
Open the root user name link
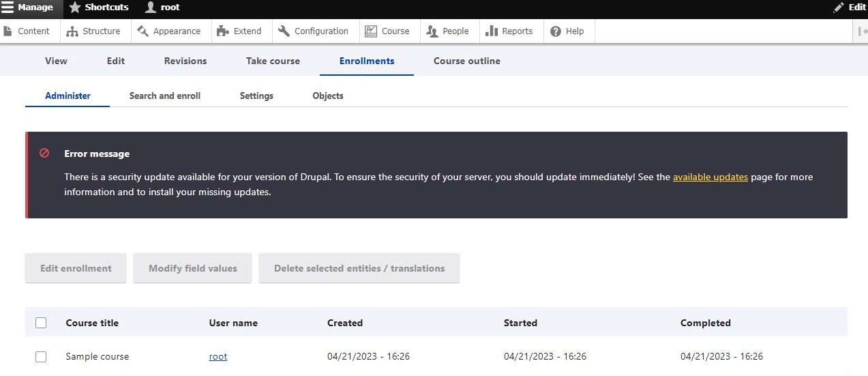click(x=218, y=356)
